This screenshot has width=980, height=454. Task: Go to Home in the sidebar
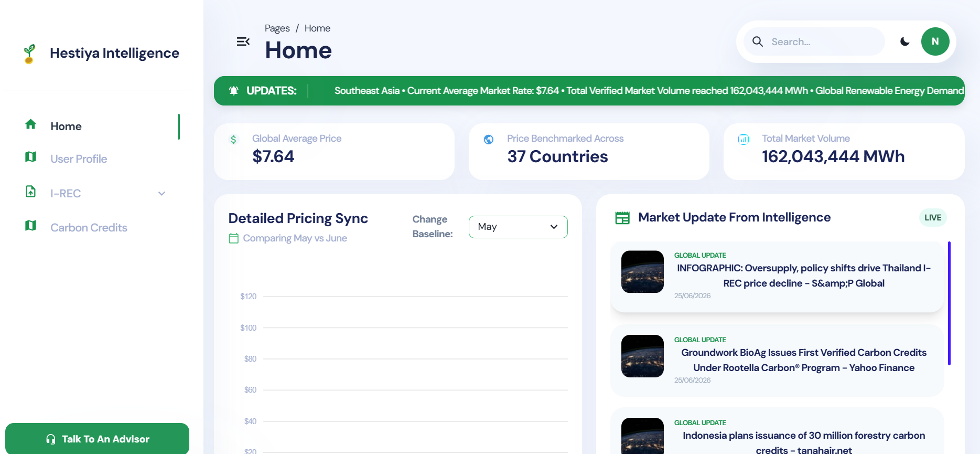pyautogui.click(x=66, y=126)
